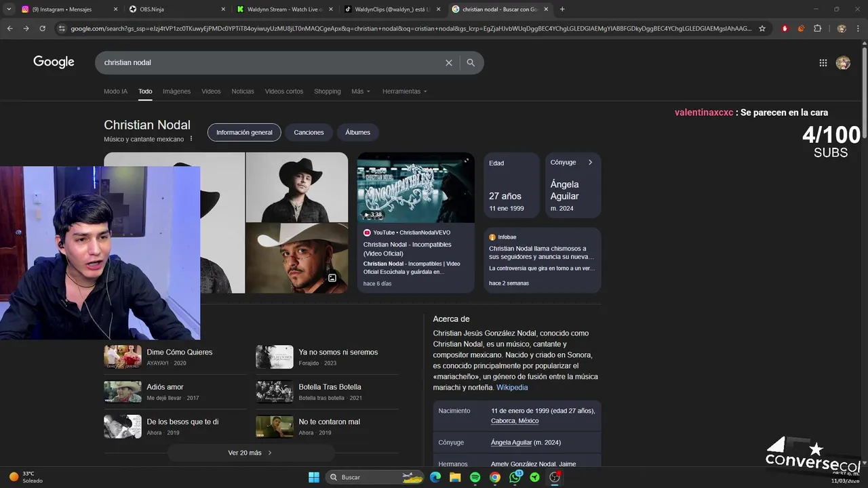Bookmark this page with the star icon
Image resolution: width=868 pixels, height=488 pixels.
762,28
